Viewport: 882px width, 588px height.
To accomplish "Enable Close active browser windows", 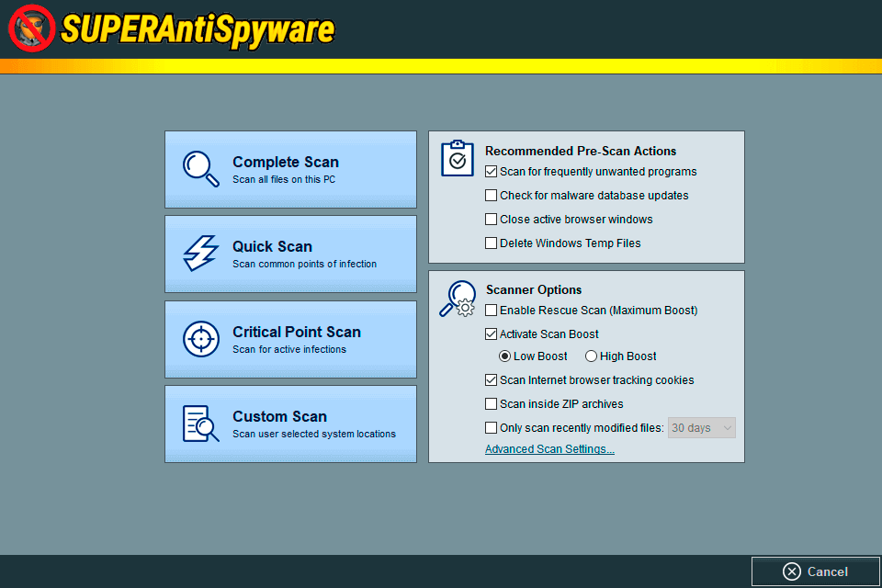I will point(491,219).
